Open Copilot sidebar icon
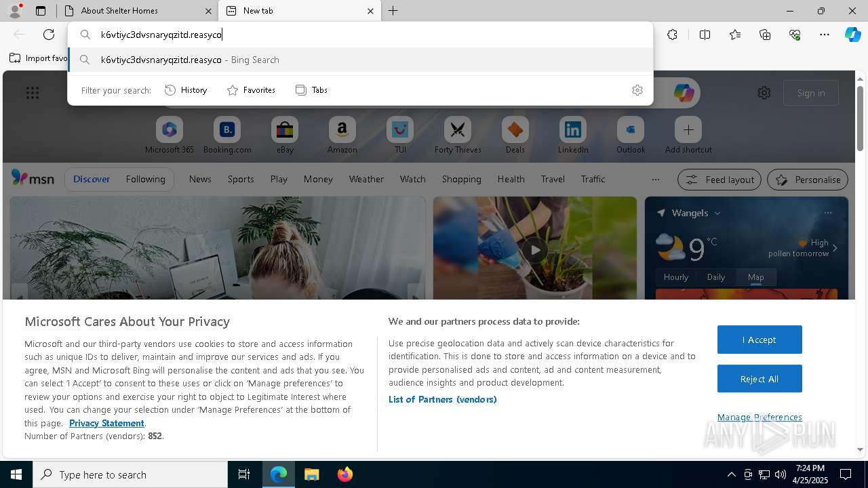 click(852, 35)
